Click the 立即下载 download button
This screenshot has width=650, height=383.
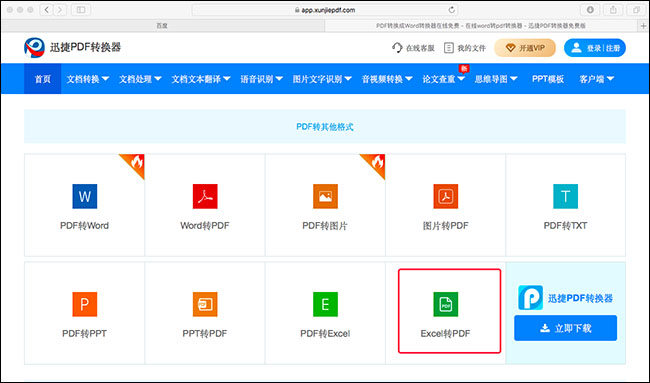pos(565,328)
